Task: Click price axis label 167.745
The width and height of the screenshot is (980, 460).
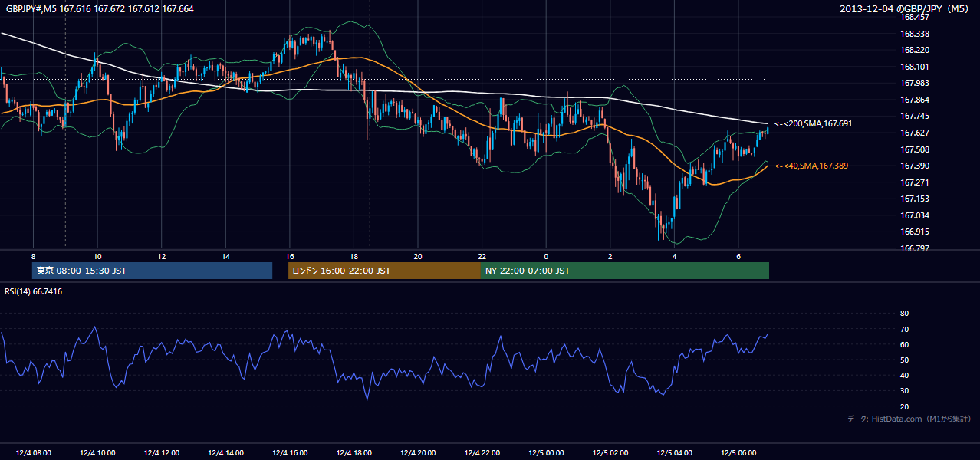Action: [914, 117]
